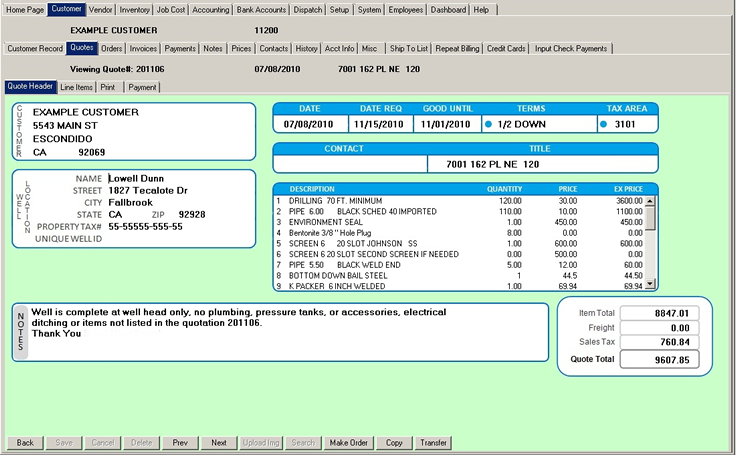The image size is (736, 455).
Task: Click inside the Notes text area
Action: coord(288,333)
